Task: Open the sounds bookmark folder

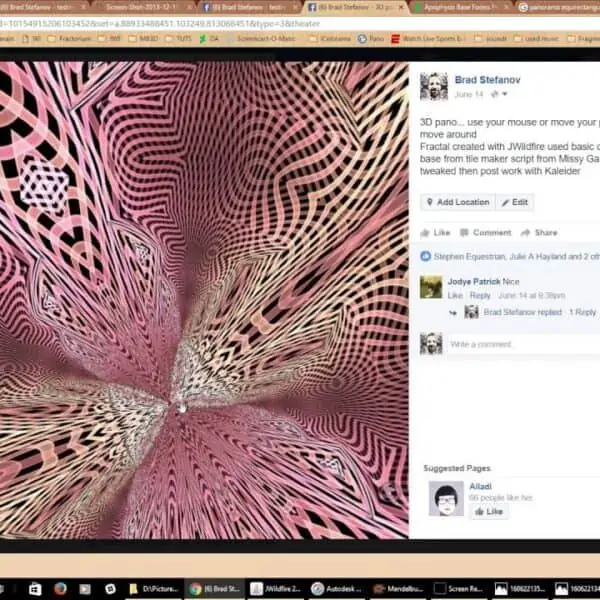Action: pos(491,39)
